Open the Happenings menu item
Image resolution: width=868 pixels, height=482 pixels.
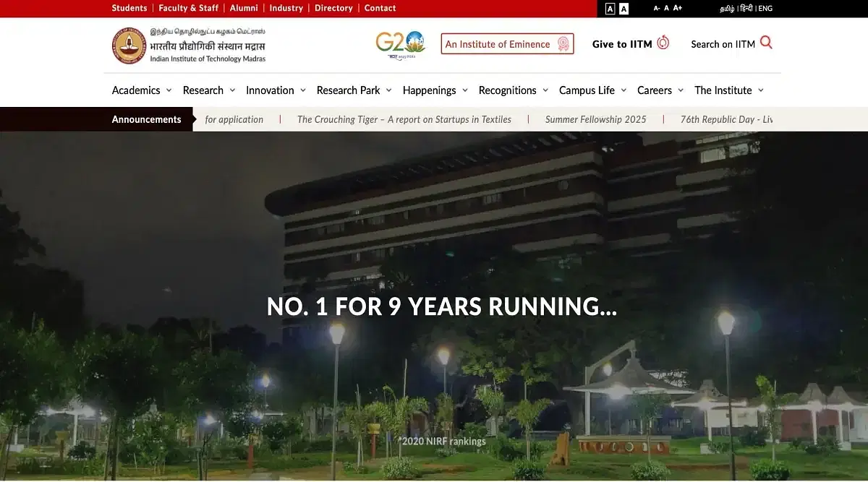coord(430,90)
